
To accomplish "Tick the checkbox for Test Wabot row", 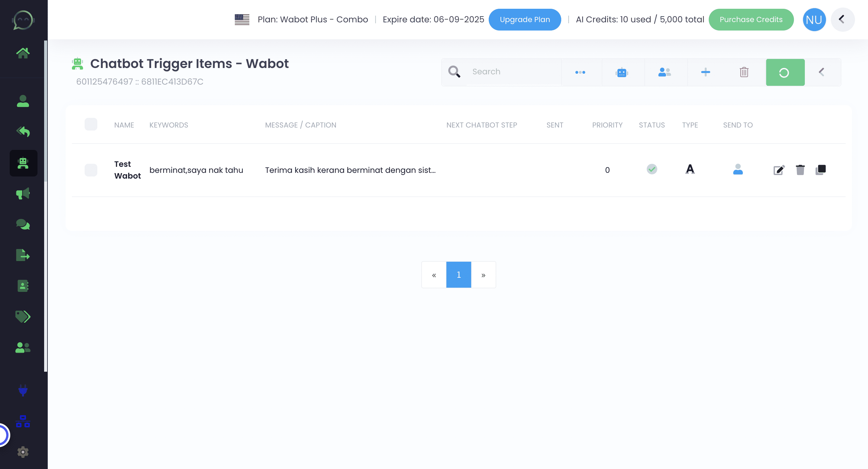I will (x=91, y=170).
